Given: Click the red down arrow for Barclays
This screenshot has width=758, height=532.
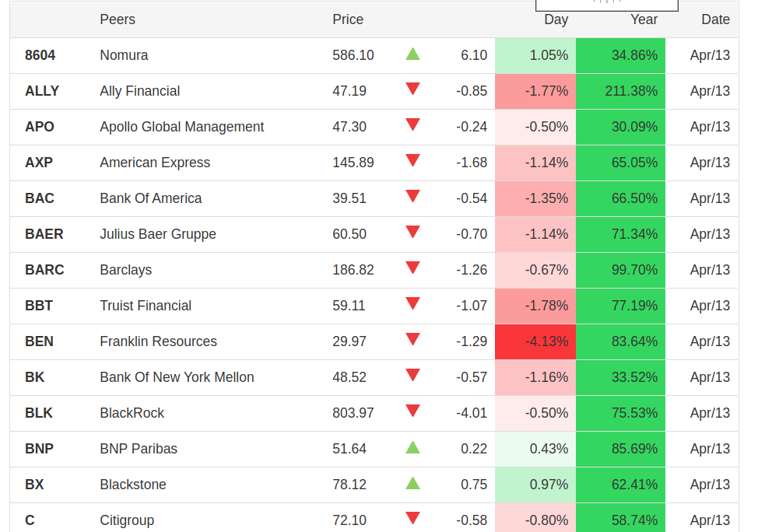Looking at the screenshot, I should (412, 268).
